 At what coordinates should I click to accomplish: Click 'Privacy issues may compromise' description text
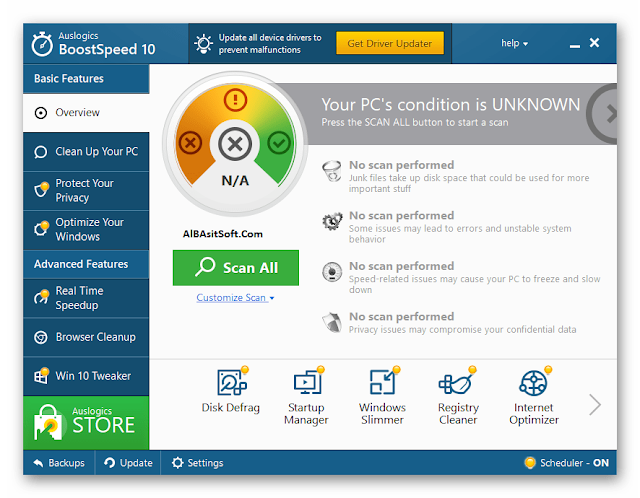[x=462, y=329]
